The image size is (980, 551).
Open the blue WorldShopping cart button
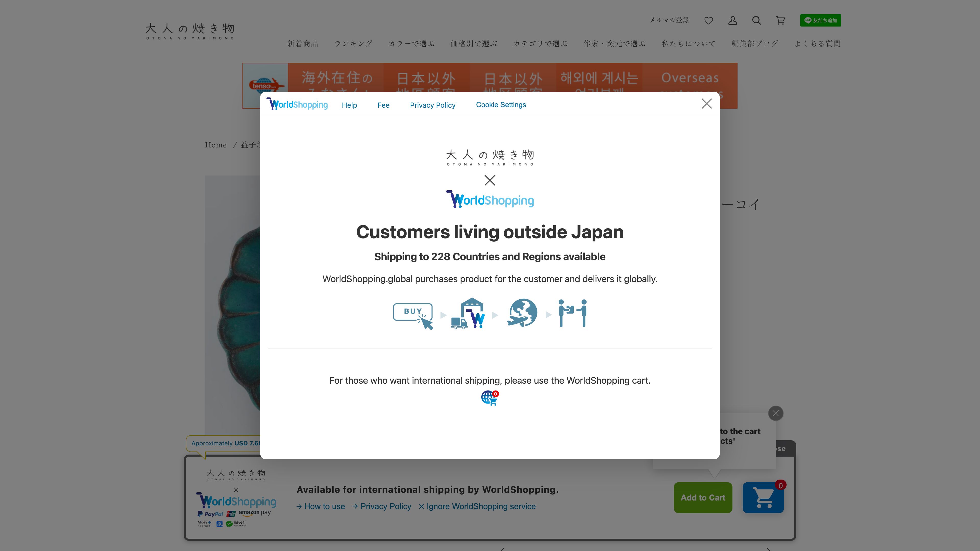pyautogui.click(x=763, y=497)
